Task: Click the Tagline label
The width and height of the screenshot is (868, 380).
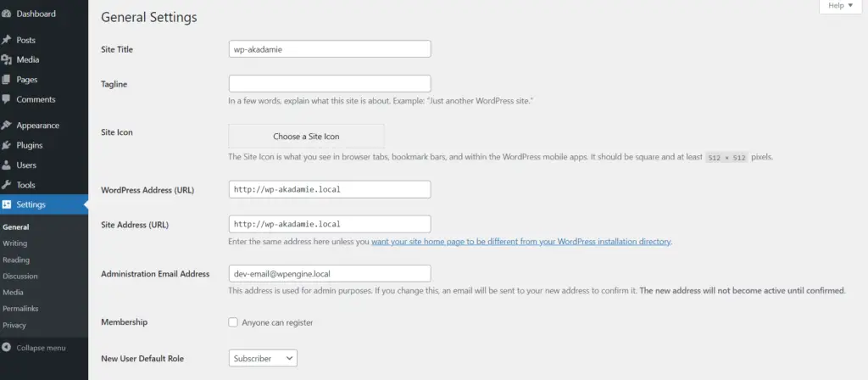Action: 114,84
